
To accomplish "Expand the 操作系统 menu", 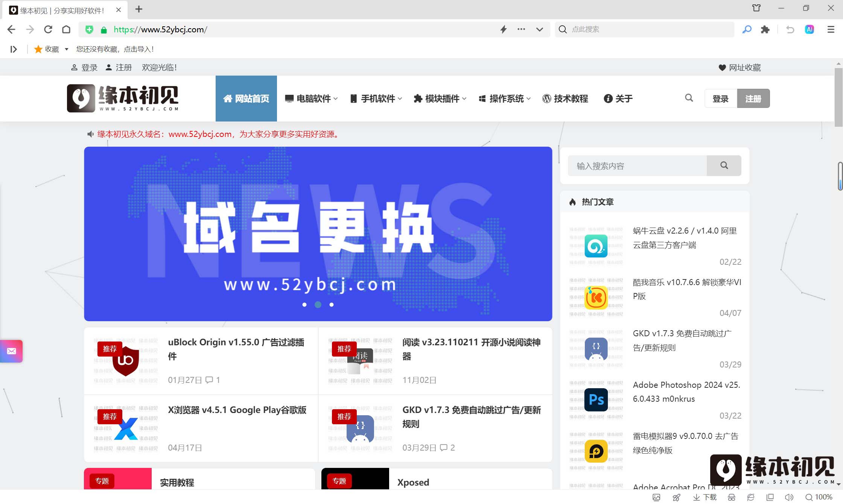I will pos(504,99).
